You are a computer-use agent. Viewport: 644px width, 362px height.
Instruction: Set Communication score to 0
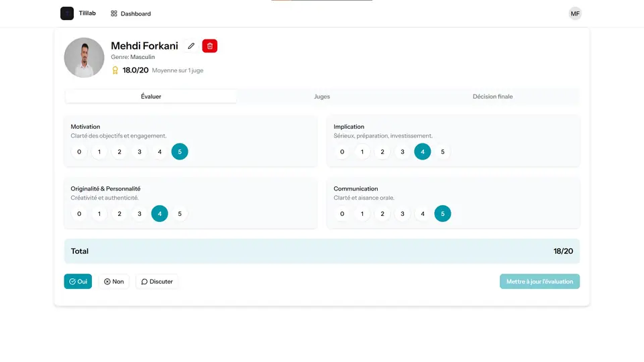click(x=342, y=214)
